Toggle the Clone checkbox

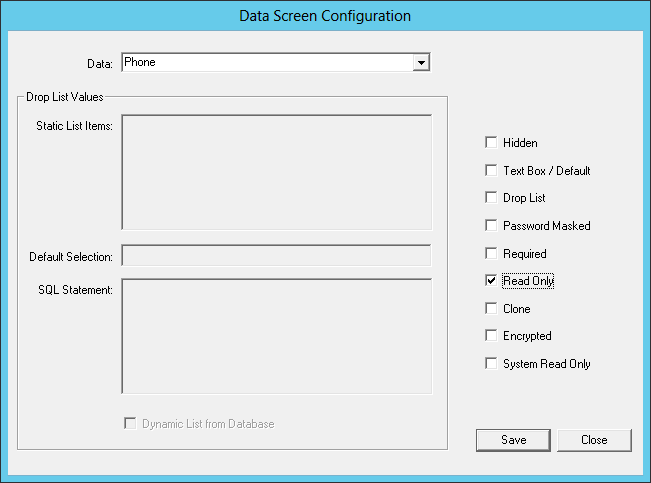(x=491, y=309)
